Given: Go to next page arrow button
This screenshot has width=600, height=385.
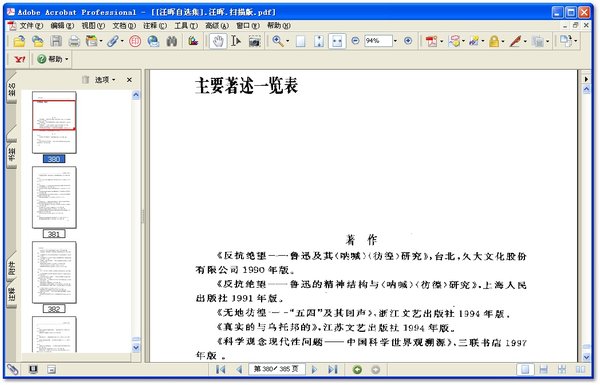Looking at the screenshot, I should click(x=314, y=370).
